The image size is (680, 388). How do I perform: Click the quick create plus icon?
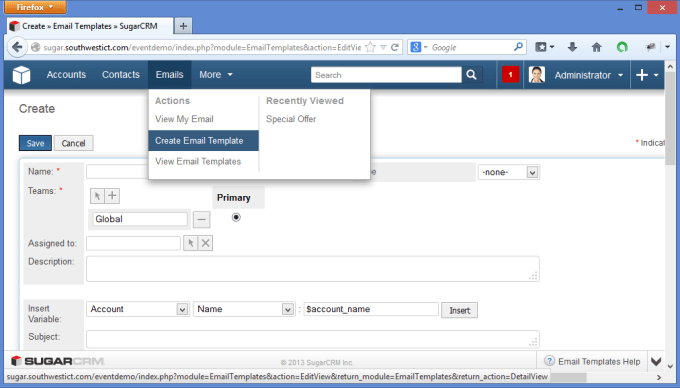[x=641, y=75]
